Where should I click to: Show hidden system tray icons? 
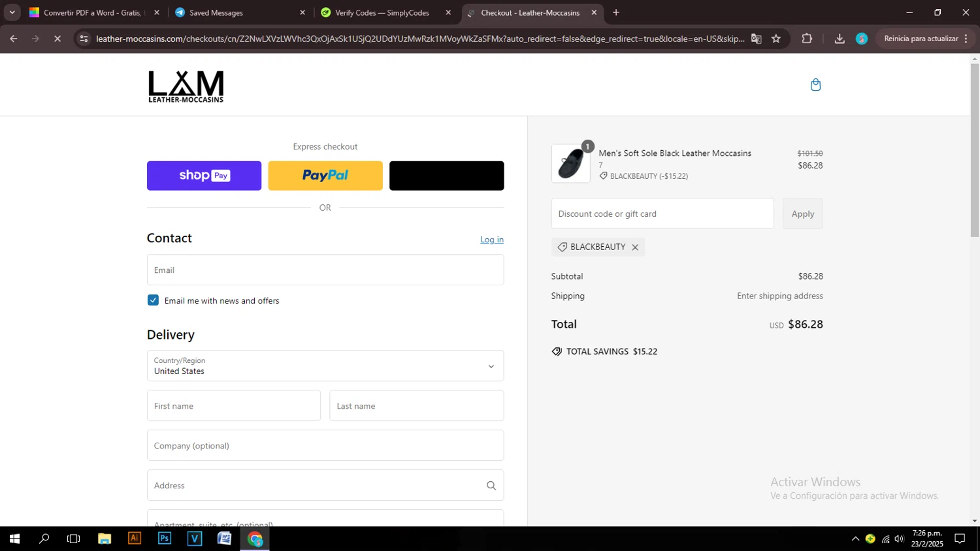[855, 539]
